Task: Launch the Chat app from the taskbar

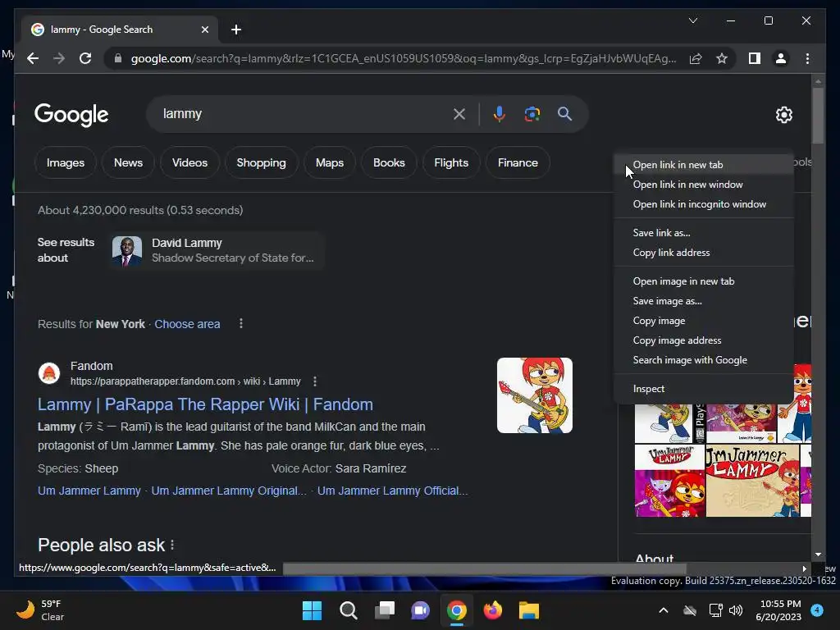Action: tap(421, 610)
